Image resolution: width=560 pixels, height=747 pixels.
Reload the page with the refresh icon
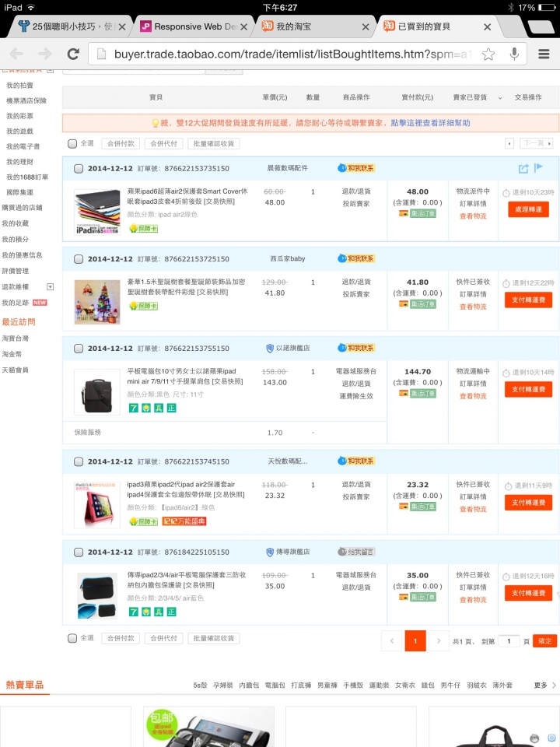pos(73,54)
